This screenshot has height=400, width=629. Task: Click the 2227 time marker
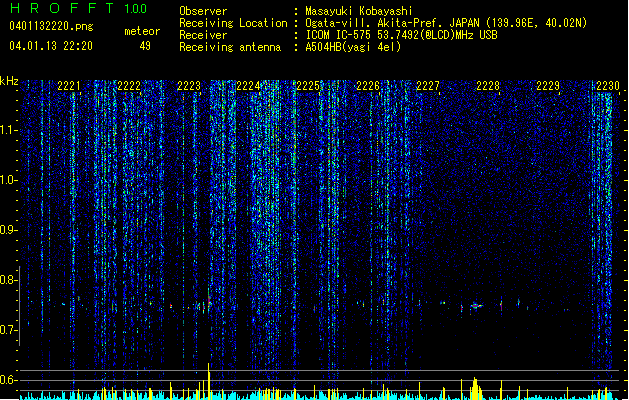(428, 86)
